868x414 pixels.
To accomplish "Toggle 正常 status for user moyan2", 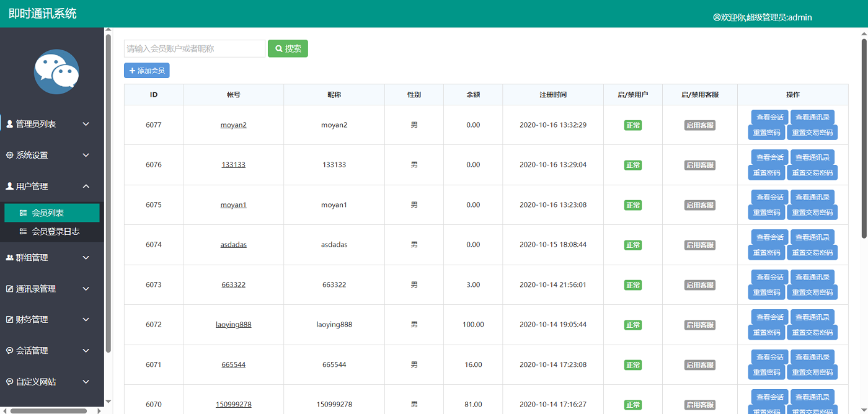I will coord(632,125).
